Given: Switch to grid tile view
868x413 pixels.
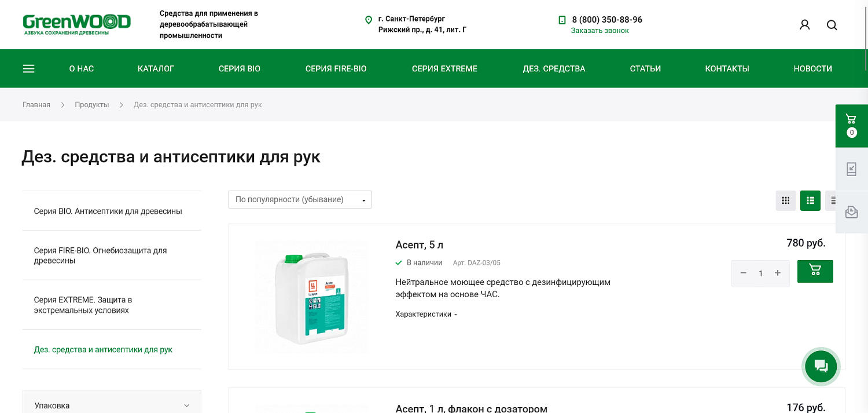Looking at the screenshot, I should point(786,200).
